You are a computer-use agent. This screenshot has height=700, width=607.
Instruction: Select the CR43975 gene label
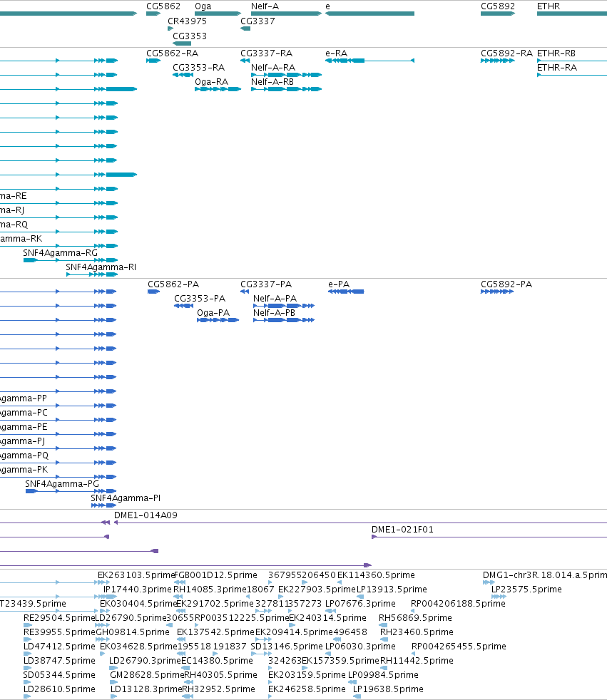click(x=187, y=21)
